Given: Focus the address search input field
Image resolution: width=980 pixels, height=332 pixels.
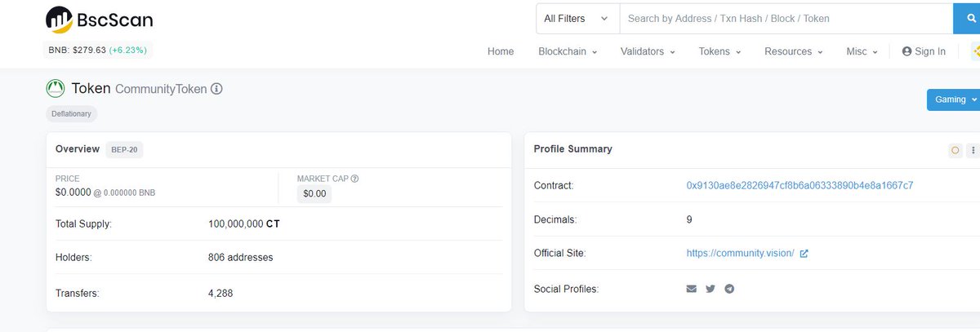Looking at the screenshot, I should 786,18.
